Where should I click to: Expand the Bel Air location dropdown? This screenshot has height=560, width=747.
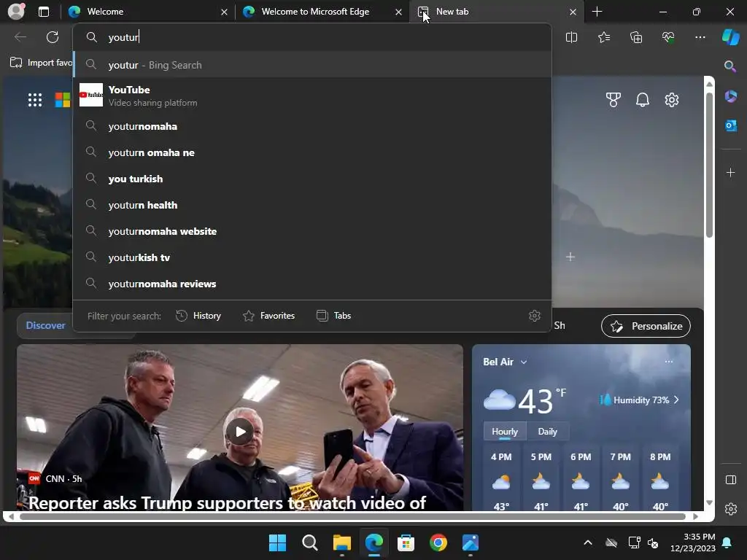(x=524, y=362)
